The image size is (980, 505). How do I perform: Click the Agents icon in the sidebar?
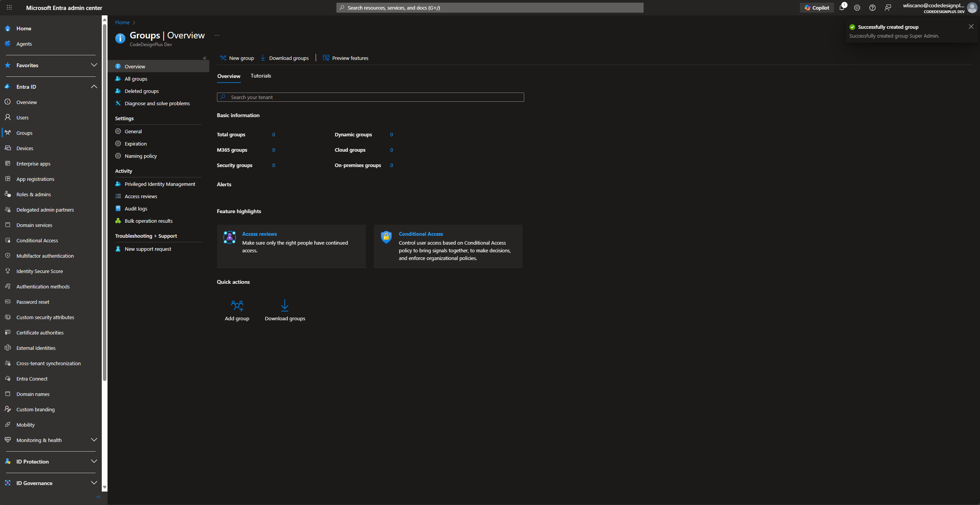click(8, 44)
